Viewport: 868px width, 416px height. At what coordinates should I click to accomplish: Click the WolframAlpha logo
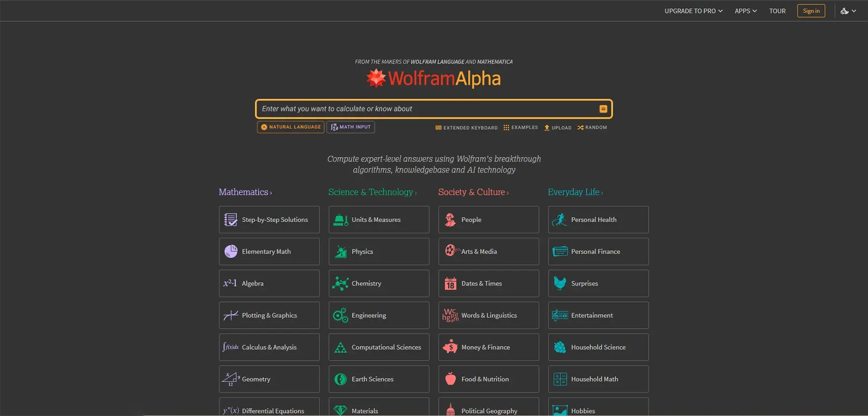tap(434, 78)
